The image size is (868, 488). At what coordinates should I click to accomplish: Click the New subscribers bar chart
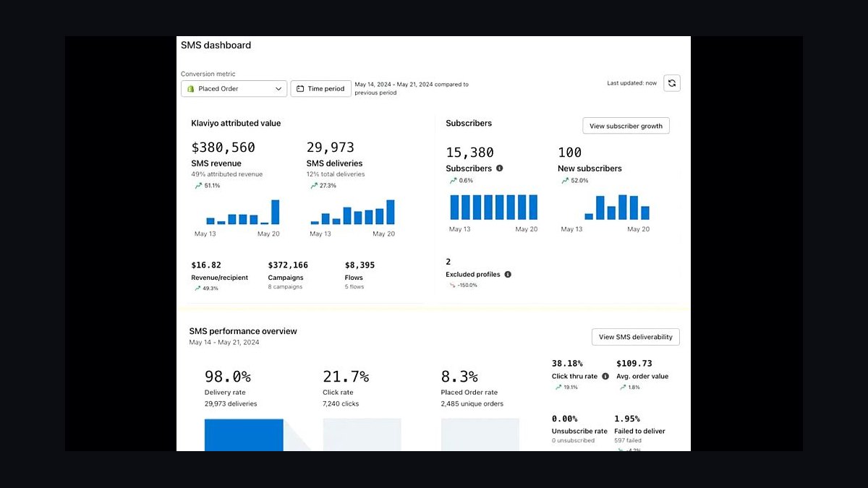(x=617, y=207)
